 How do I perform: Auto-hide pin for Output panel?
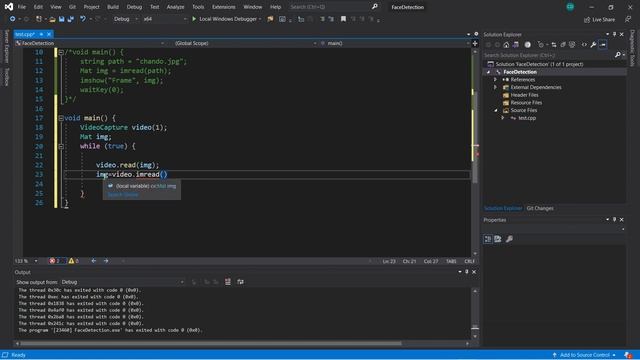click(x=467, y=272)
